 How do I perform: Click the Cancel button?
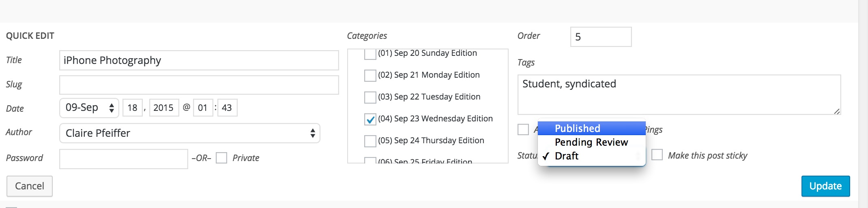pyautogui.click(x=30, y=186)
